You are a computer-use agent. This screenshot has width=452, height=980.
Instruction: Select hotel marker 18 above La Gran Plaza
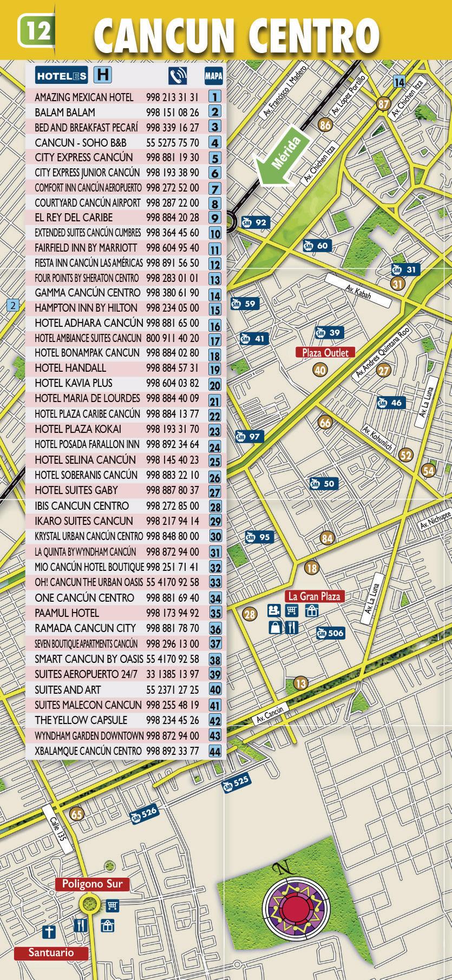click(312, 568)
